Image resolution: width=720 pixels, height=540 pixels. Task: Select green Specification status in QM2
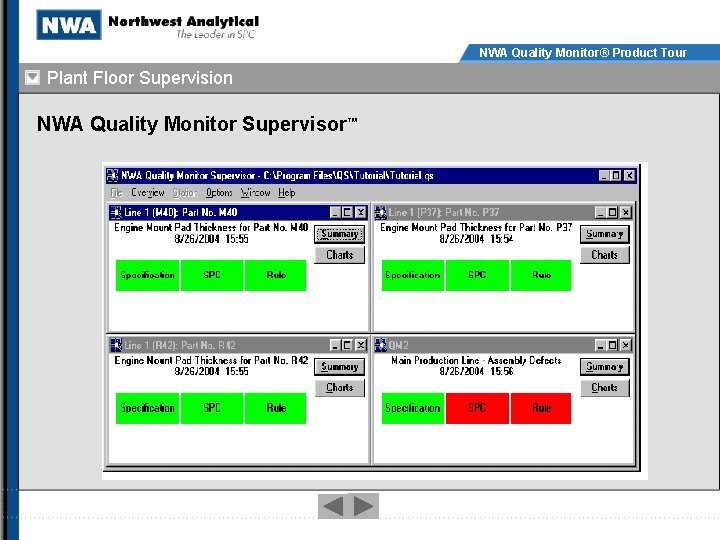(x=413, y=408)
